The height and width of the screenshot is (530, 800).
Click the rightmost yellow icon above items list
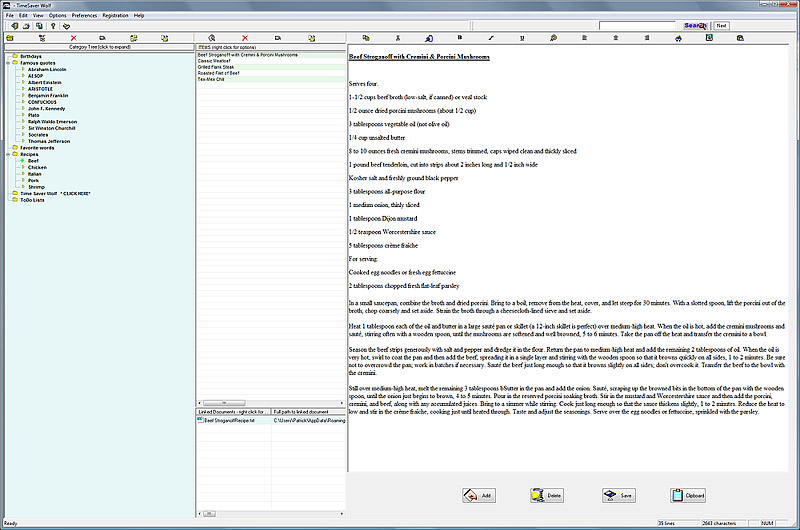312,38
